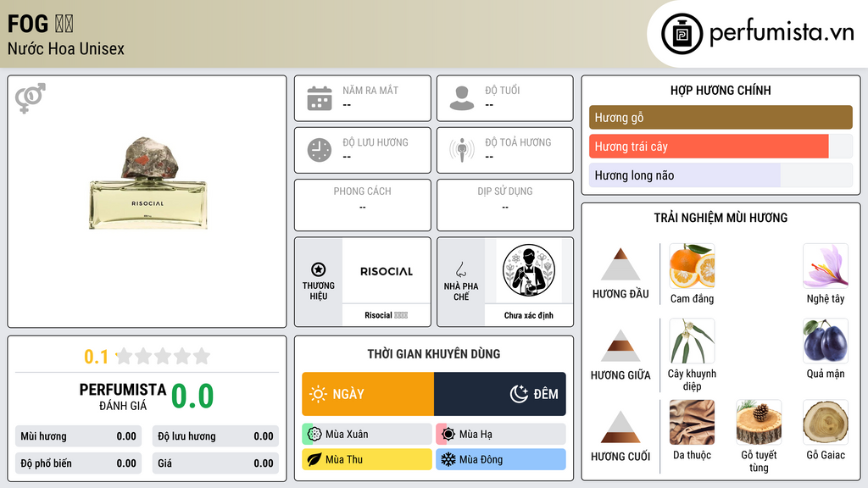Click the large green 0.0 Perfumista score
868x488 pixels.
pos(192,396)
